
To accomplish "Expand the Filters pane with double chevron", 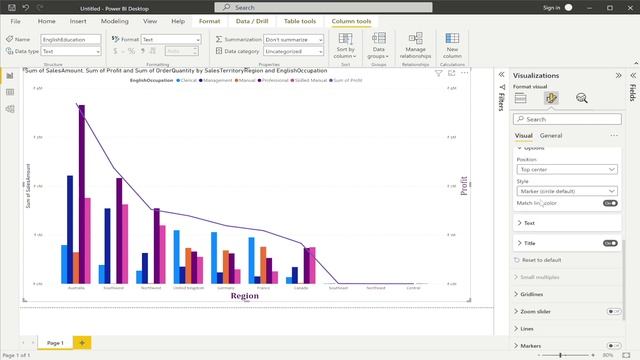I will 501,75.
